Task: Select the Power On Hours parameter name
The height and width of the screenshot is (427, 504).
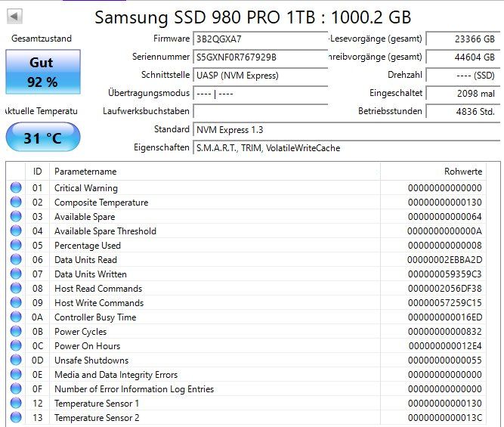Action: (87, 346)
